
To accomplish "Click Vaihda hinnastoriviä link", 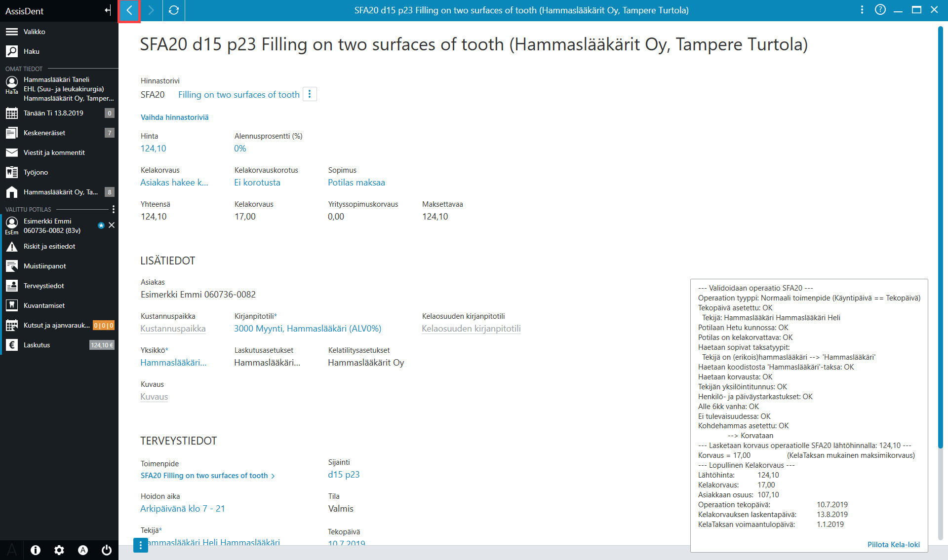I will pyautogui.click(x=175, y=117).
